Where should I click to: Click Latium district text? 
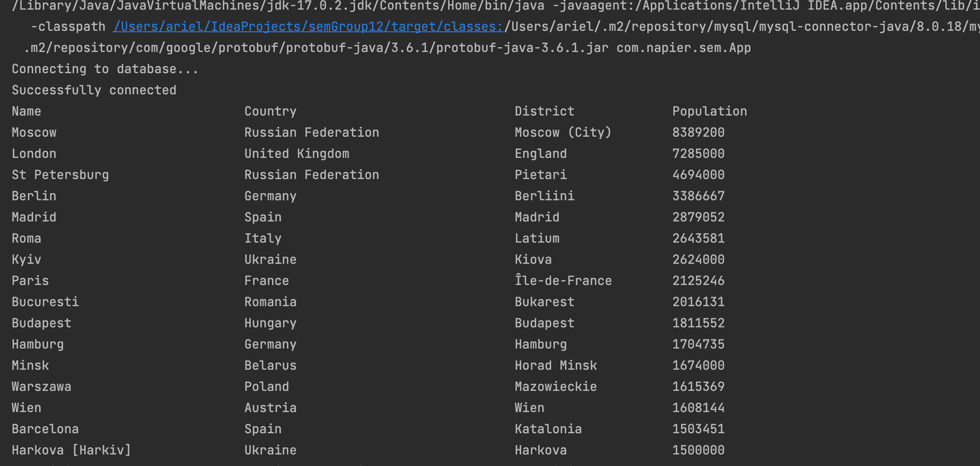(x=537, y=238)
